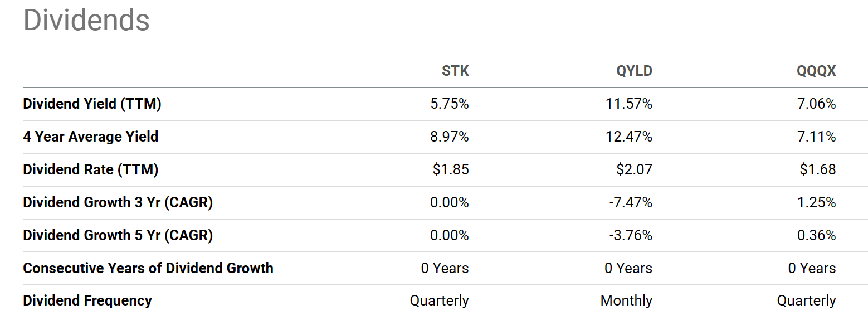Select QQQX's 0.36% five-year growth value
The width and height of the screenshot is (868, 320).
[816, 235]
